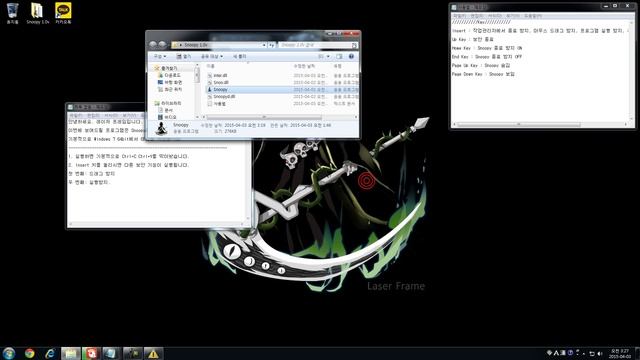Go forward in the Explorer window

pos(162,44)
